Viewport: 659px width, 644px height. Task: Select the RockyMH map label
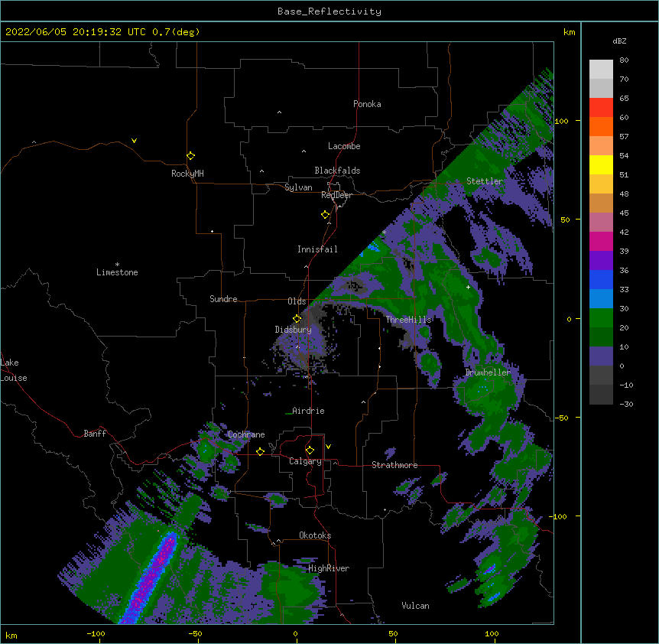pos(187,173)
